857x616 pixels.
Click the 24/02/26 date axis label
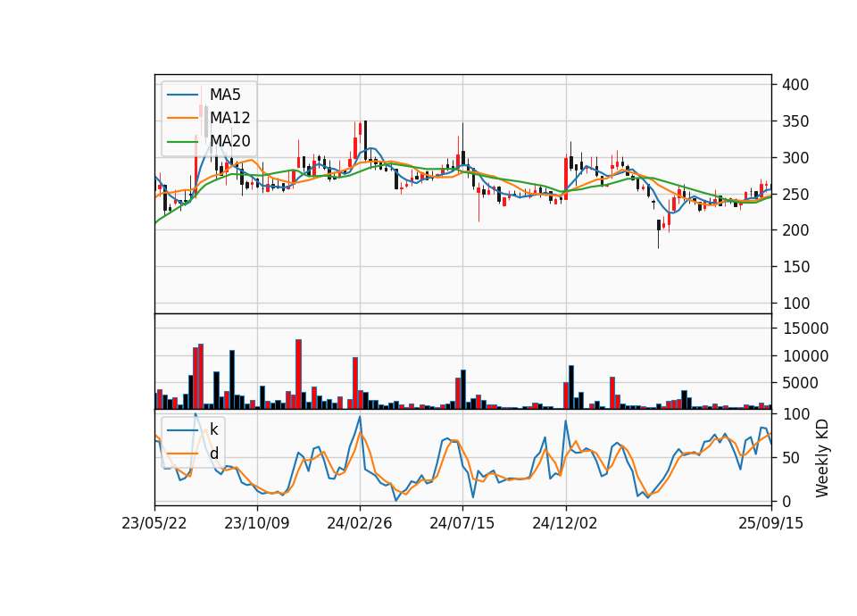pyautogui.click(x=360, y=523)
